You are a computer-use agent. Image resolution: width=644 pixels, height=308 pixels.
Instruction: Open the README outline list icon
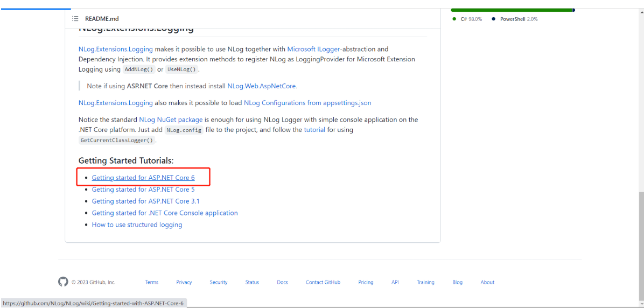point(75,18)
